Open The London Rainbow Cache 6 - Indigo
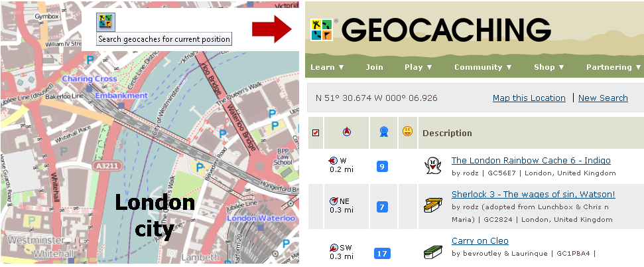This screenshot has height=267, width=644. 531,161
